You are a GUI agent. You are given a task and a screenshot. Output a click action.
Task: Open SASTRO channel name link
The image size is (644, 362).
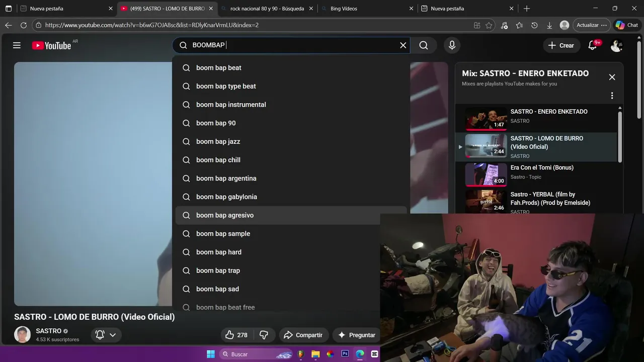(x=49, y=331)
